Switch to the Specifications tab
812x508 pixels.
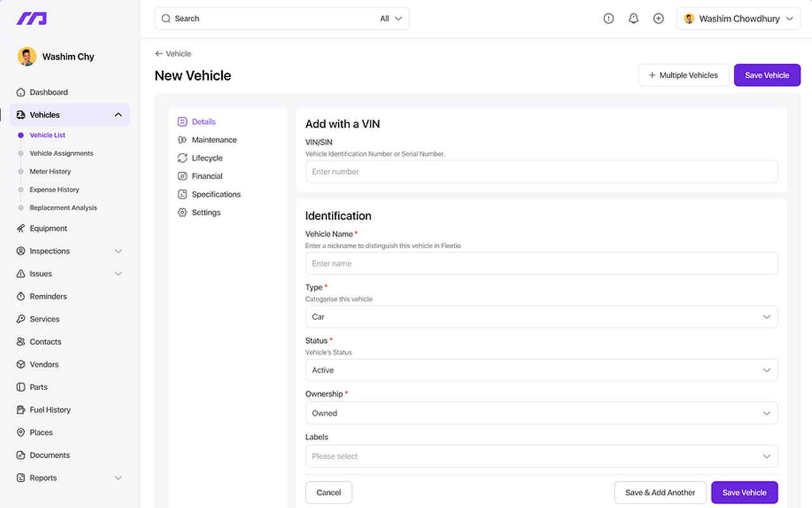216,194
